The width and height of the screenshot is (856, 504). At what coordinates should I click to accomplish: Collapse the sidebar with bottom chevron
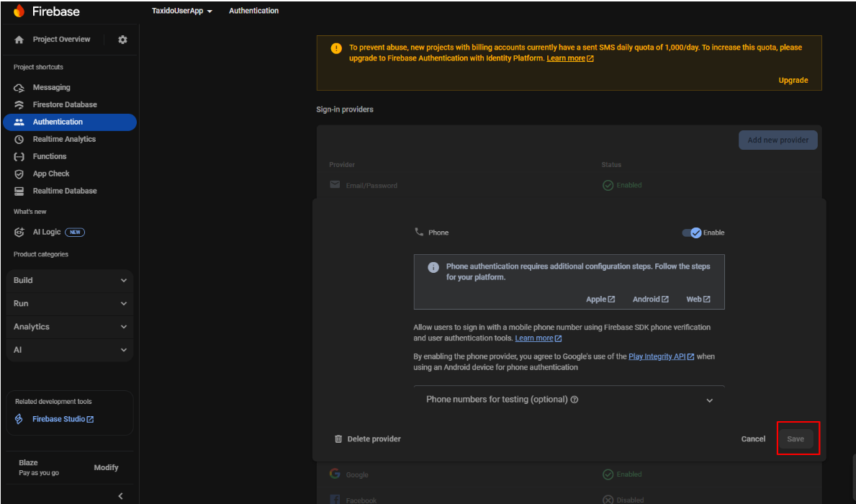[x=120, y=495]
